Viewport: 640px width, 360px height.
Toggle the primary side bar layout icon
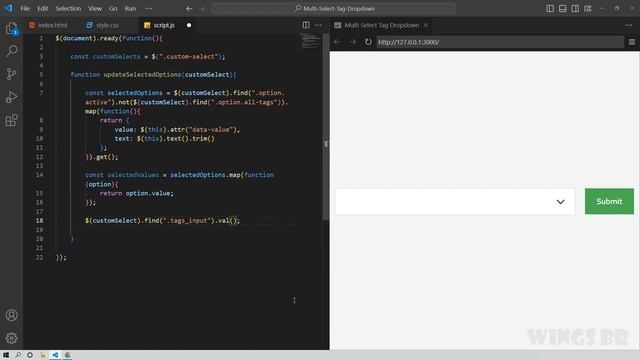[x=550, y=9]
